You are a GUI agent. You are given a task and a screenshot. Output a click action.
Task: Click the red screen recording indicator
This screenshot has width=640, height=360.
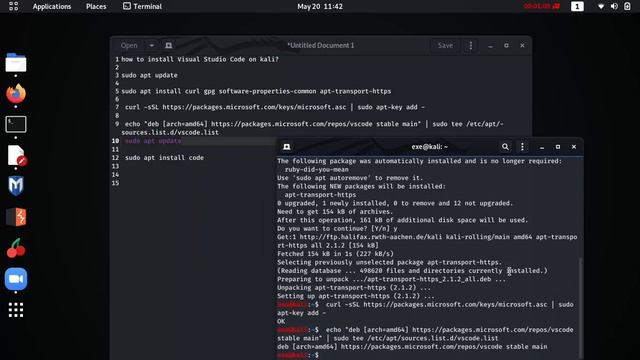(x=542, y=6)
